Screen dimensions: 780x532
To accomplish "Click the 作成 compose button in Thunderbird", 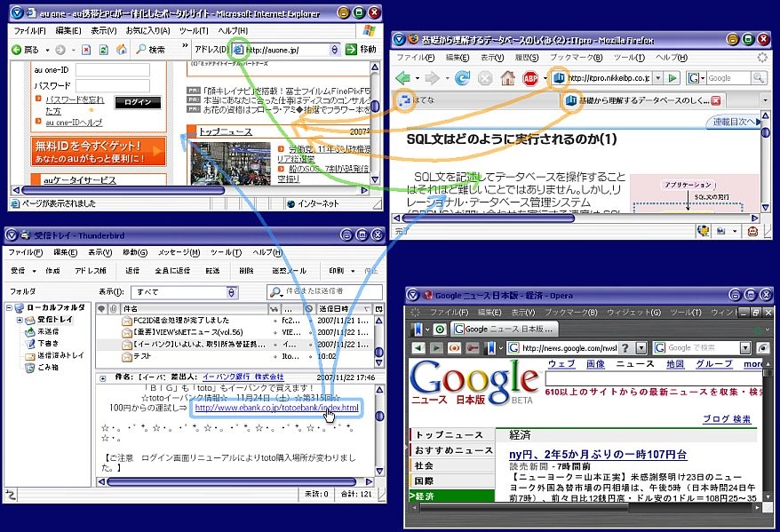I will [x=52, y=271].
